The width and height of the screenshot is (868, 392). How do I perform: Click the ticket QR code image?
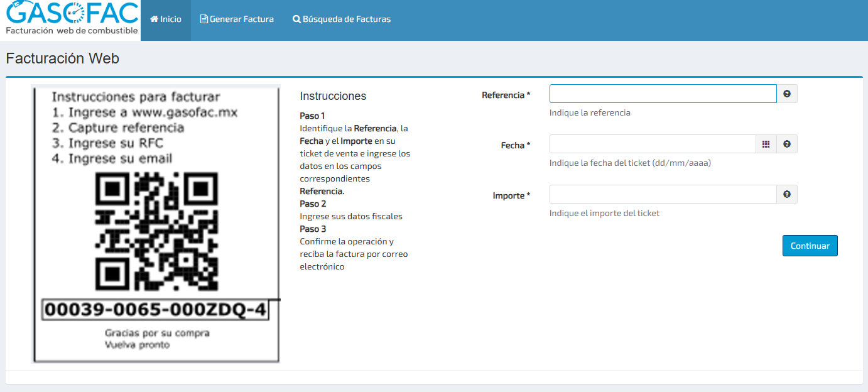click(156, 232)
